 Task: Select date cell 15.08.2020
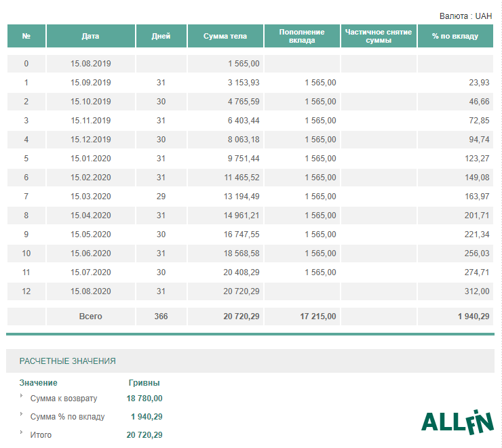[x=91, y=291]
